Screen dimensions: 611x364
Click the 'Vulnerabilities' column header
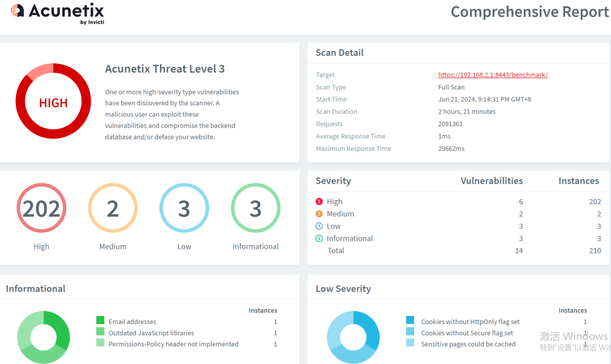pos(492,181)
